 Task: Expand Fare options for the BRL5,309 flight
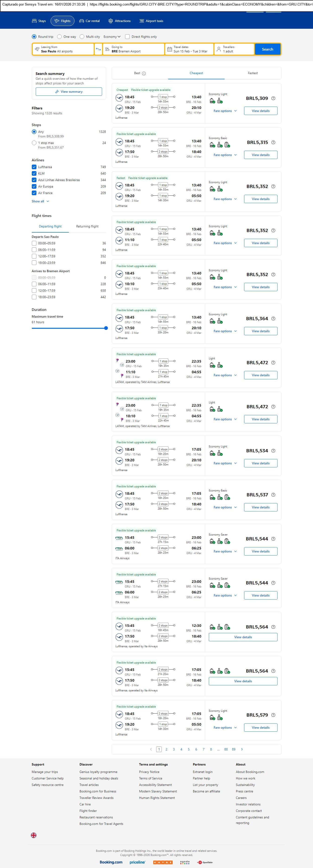coord(225,111)
